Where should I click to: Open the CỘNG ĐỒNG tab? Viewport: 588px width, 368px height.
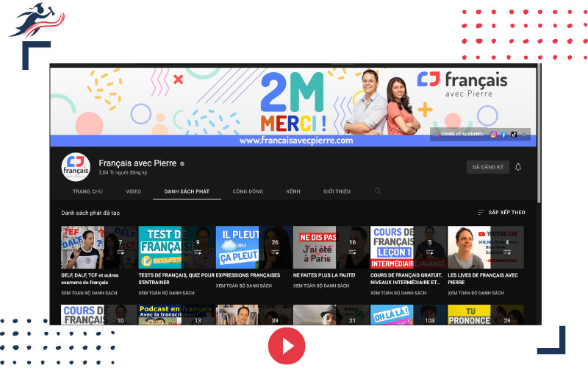pyautogui.click(x=248, y=191)
